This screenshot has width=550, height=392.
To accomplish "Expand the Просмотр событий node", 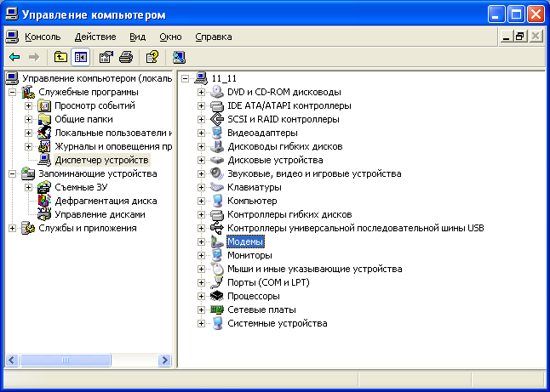I will pyautogui.click(x=28, y=105).
